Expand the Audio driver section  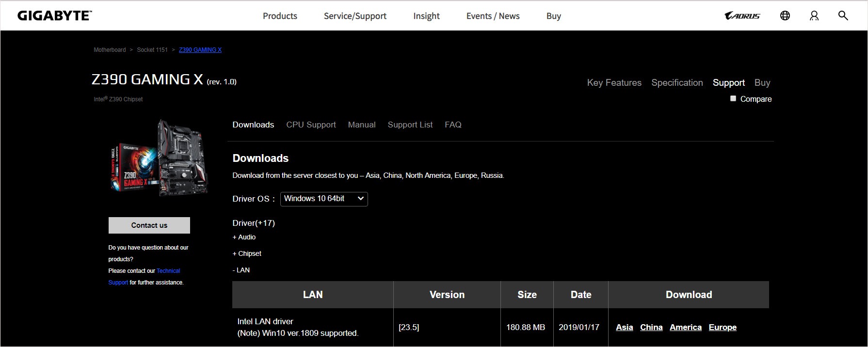tap(244, 237)
